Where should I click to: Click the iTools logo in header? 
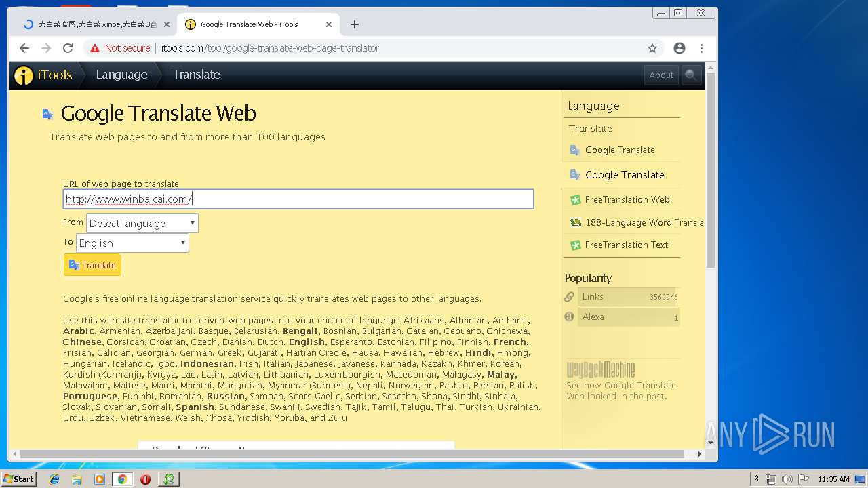tap(43, 75)
